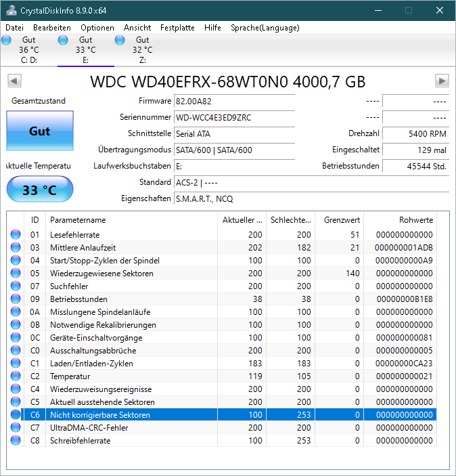Click the Laufwerksbuchstaben field E:
This screenshot has width=456, height=476.
coord(234,166)
